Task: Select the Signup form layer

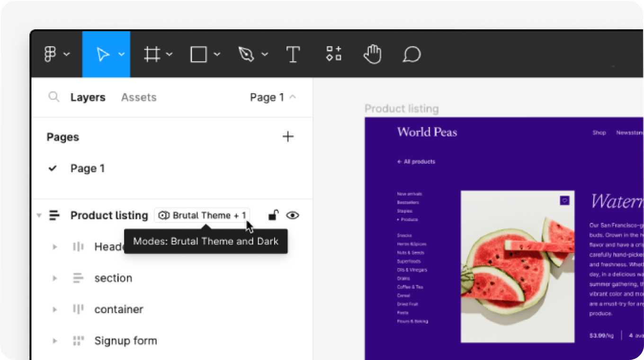Action: [125, 341]
